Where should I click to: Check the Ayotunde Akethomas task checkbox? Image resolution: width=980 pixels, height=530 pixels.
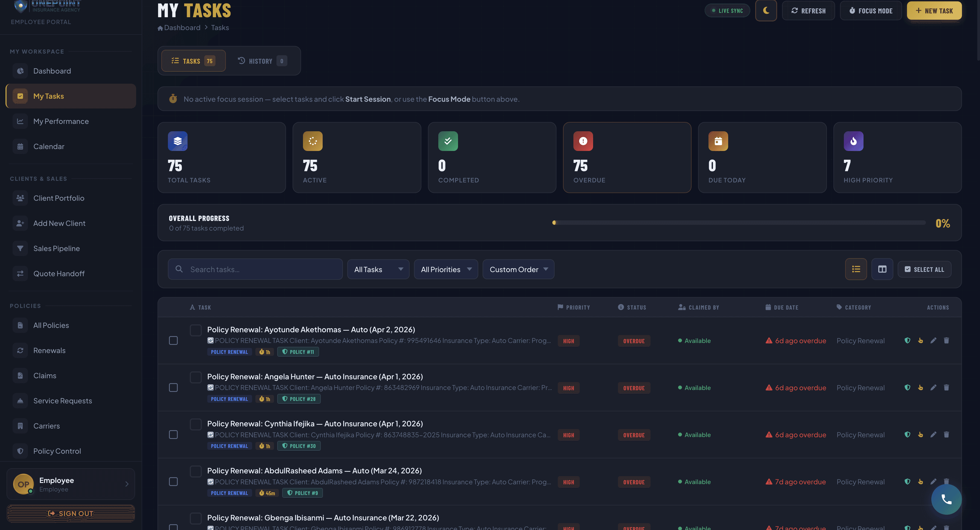(173, 340)
